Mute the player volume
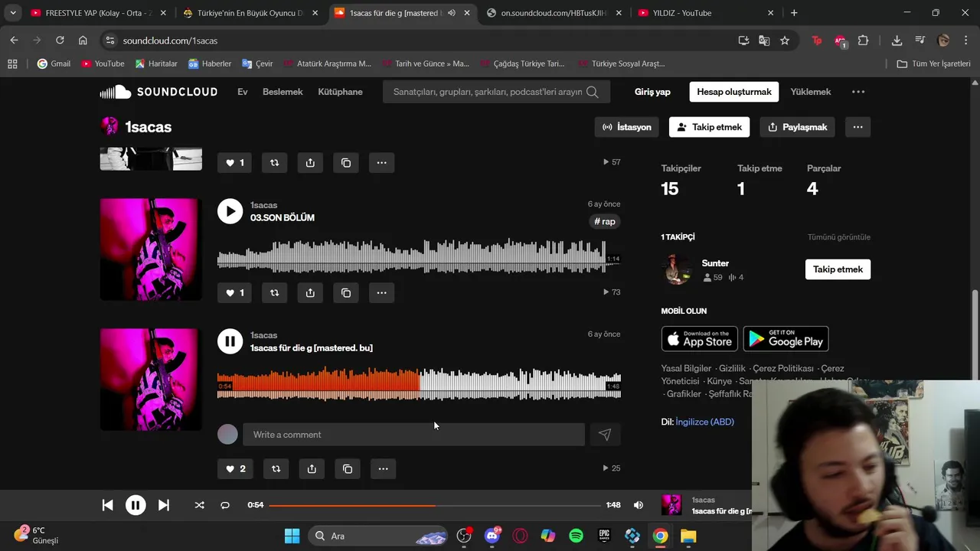Screen dimensions: 980x551 click(639, 505)
